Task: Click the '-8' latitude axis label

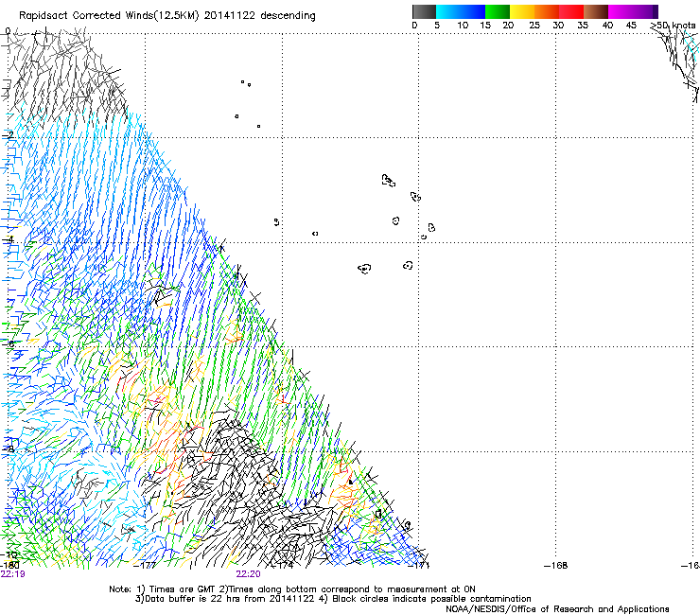Action: (x=8, y=448)
